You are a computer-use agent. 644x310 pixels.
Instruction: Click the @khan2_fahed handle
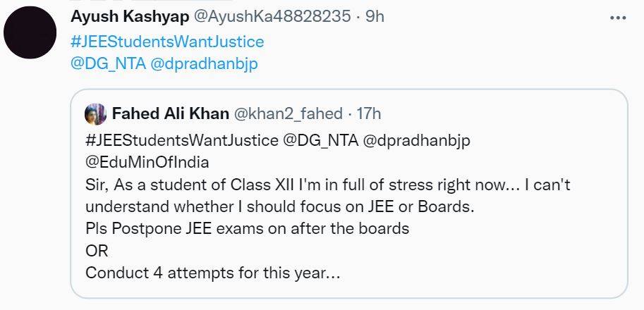[288, 113]
